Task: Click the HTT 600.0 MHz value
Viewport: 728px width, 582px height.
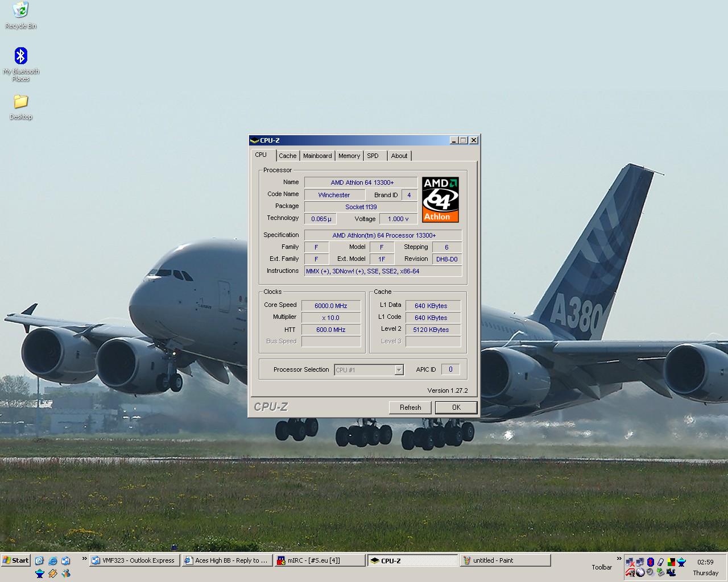Action: [x=331, y=330]
